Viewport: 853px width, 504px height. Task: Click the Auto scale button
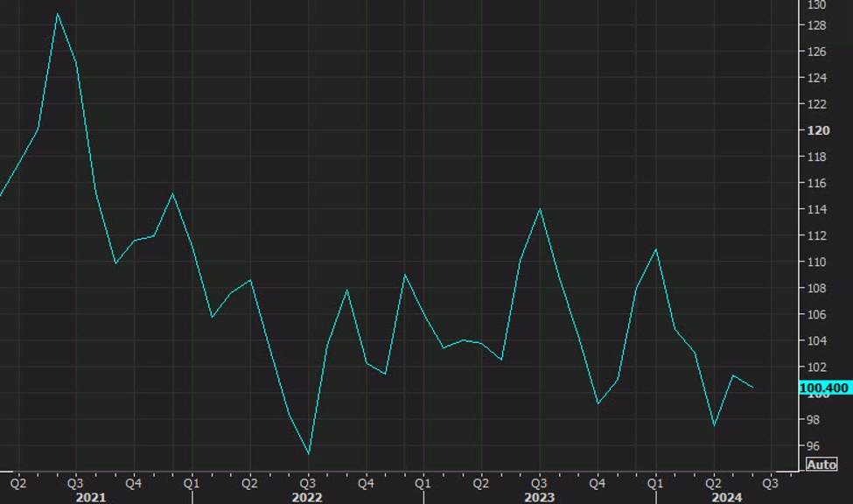(x=821, y=463)
